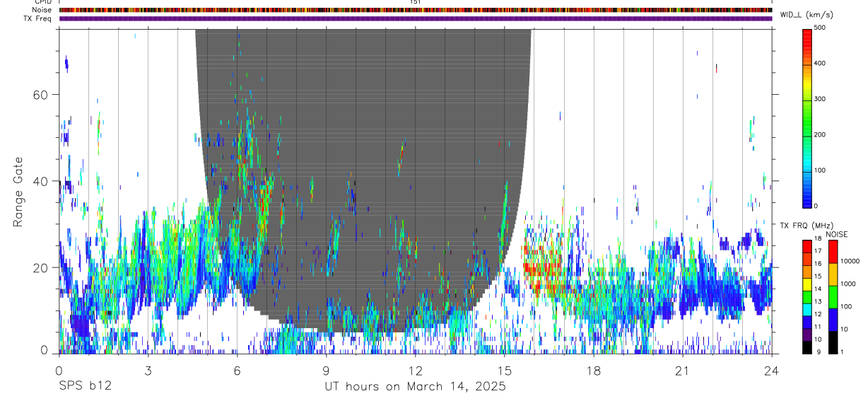Click the '18' tick on the UT hours axis
This screenshot has width=868, height=401.
[593, 371]
